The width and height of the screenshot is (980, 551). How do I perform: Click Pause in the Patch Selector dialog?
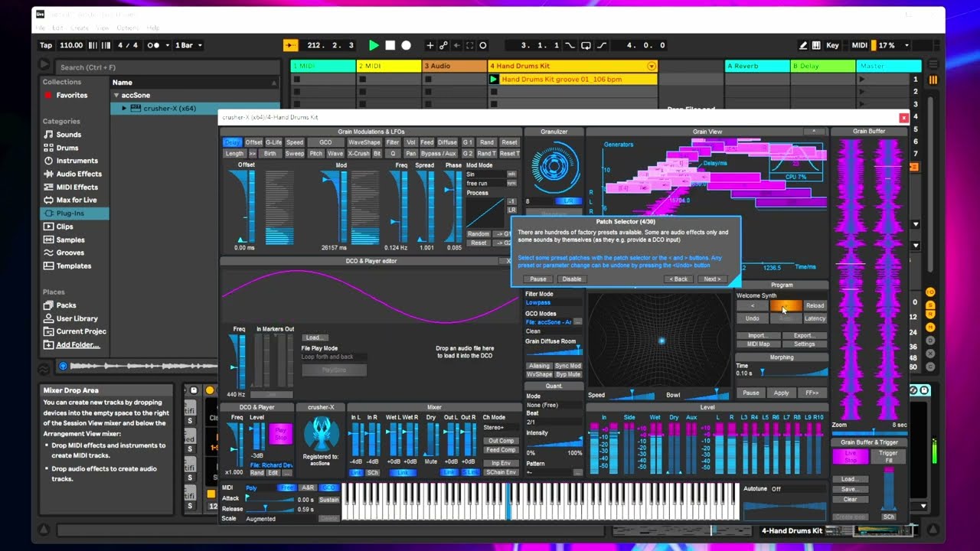click(x=538, y=279)
